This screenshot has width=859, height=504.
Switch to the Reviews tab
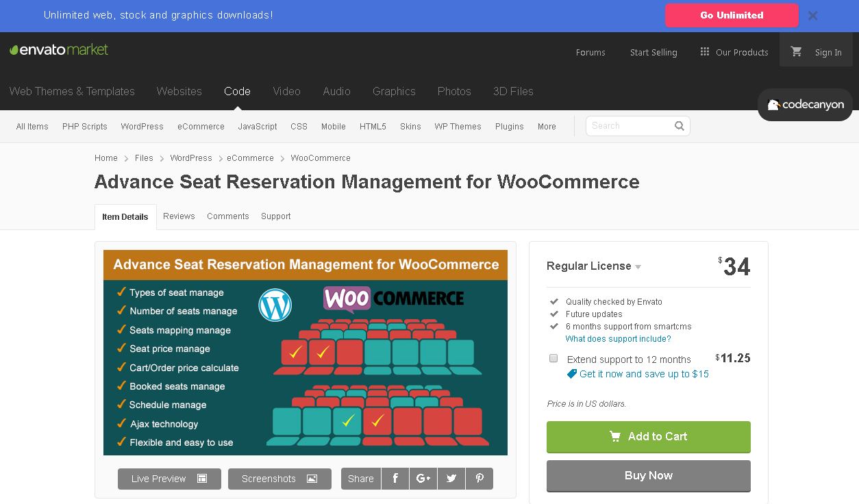pos(179,216)
